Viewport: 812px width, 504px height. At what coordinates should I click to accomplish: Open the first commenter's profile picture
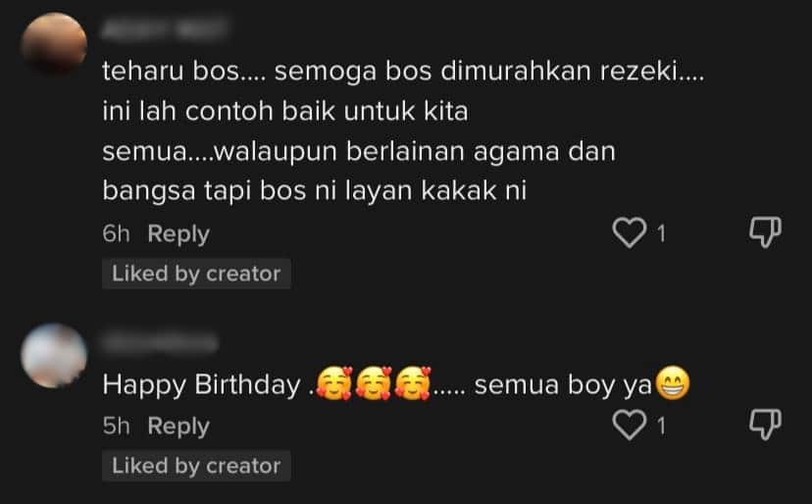[52, 43]
